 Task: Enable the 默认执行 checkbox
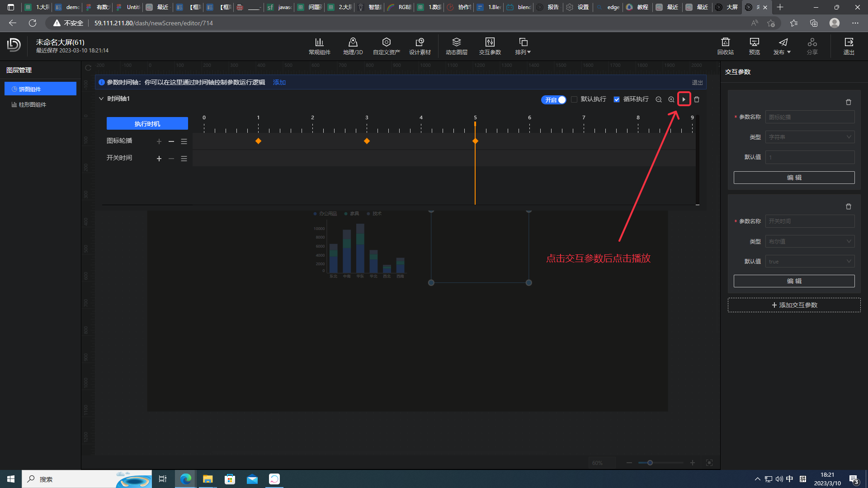click(x=574, y=99)
